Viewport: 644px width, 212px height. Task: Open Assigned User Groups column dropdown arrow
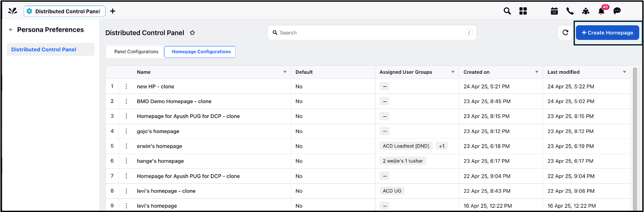pyautogui.click(x=453, y=72)
